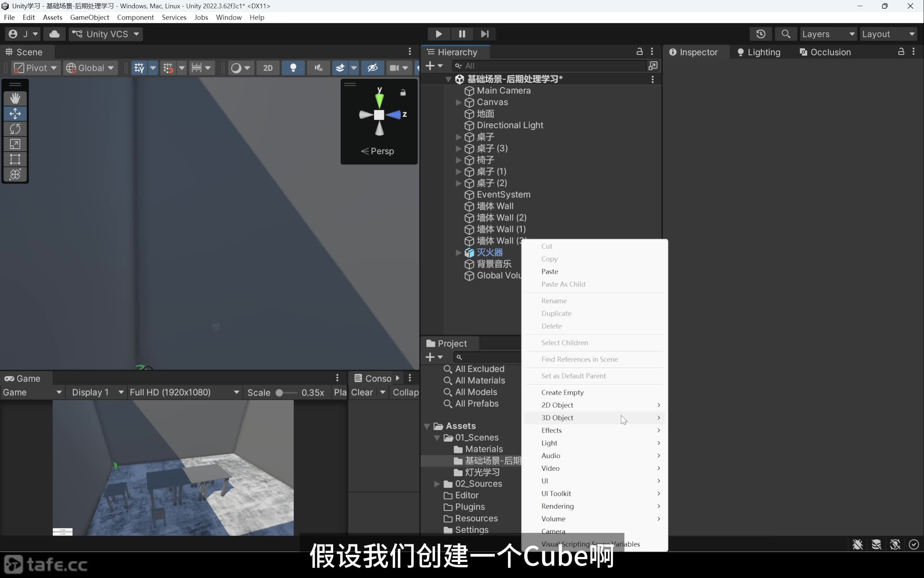Open the Window menu
The width and height of the screenshot is (924, 578).
pos(229,18)
